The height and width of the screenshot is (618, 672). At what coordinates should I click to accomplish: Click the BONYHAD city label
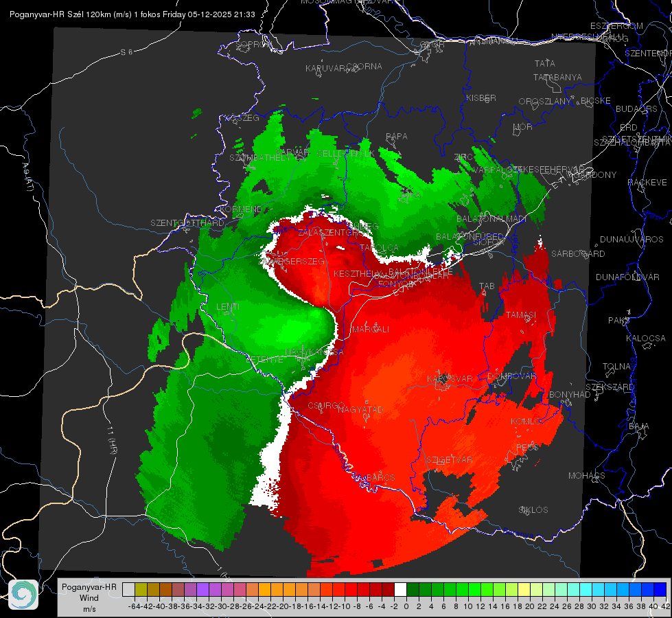pyautogui.click(x=570, y=395)
